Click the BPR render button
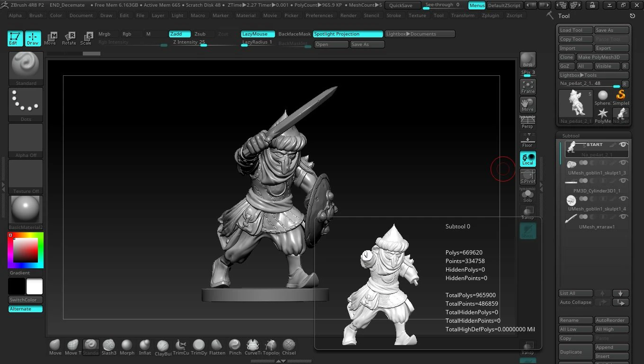The height and width of the screenshot is (364, 644). (x=528, y=60)
